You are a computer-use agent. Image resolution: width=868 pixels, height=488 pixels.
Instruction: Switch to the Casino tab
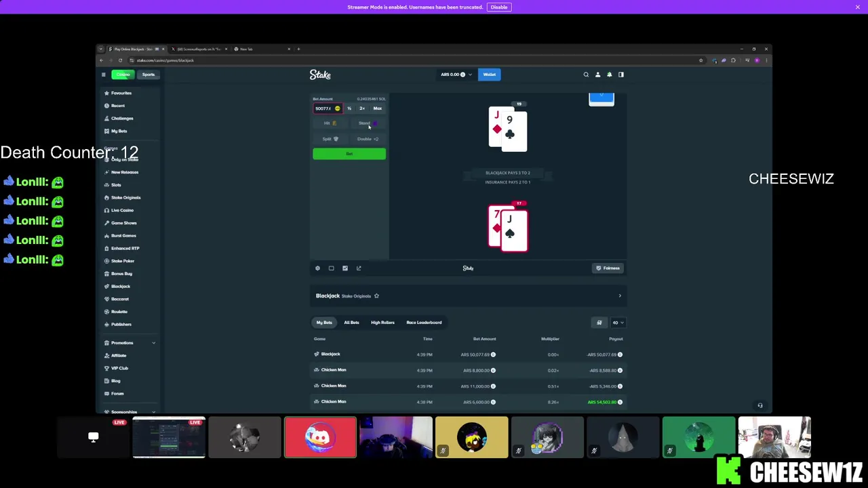tap(123, 75)
